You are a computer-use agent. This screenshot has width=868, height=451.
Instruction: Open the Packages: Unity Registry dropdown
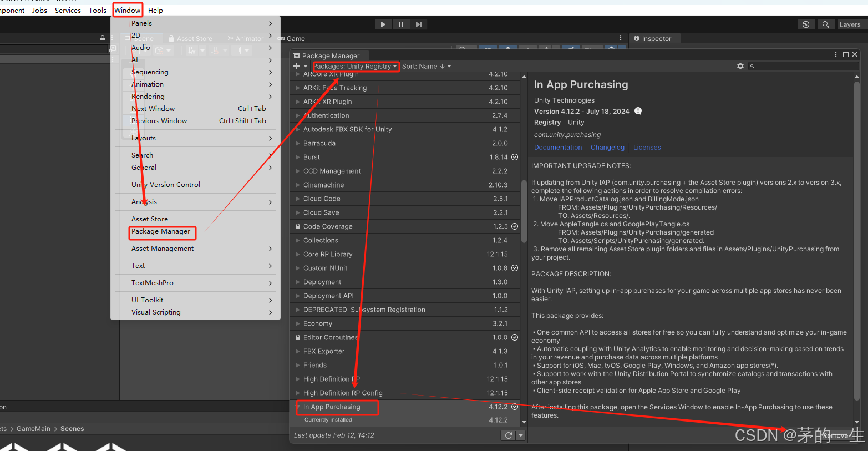click(x=355, y=67)
